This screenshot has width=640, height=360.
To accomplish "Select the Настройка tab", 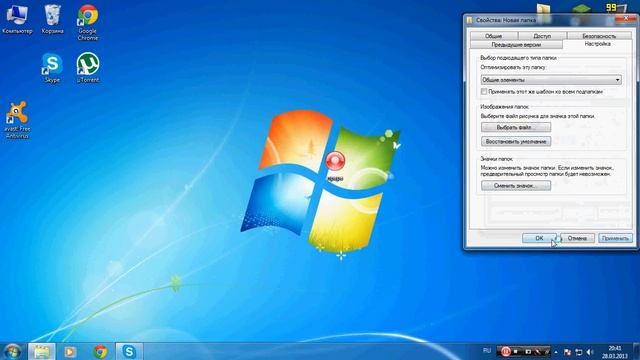I will tap(597, 44).
